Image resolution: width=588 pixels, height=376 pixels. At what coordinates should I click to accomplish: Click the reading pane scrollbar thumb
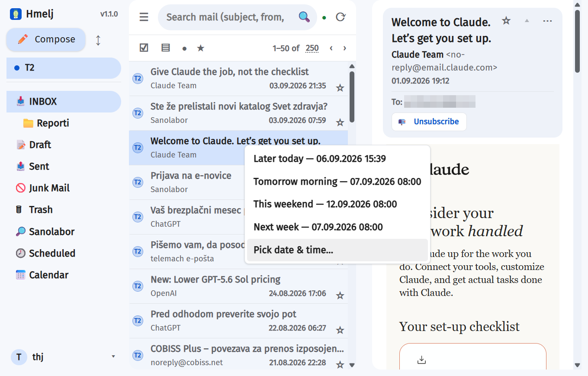[577, 41]
